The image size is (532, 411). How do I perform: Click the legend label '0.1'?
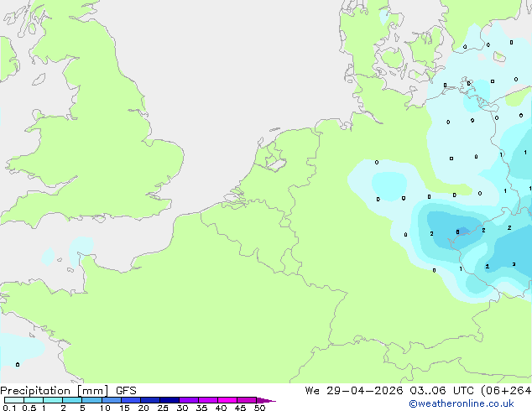click(9, 408)
